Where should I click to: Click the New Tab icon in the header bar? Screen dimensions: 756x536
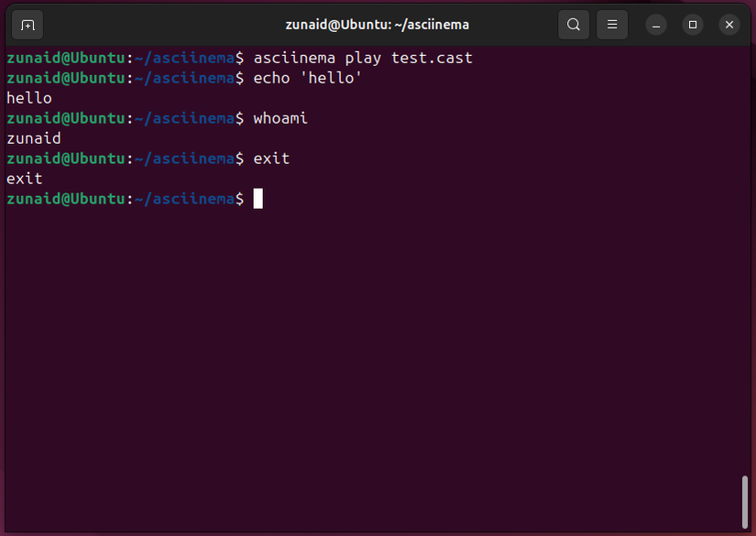(27, 25)
